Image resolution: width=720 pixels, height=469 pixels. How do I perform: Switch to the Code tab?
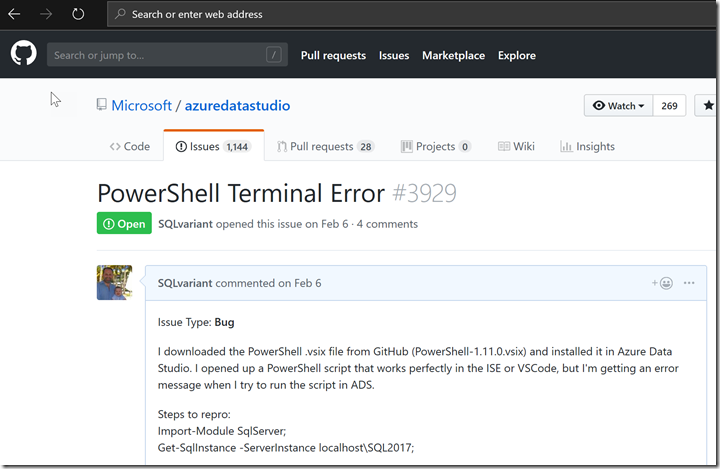click(x=130, y=146)
